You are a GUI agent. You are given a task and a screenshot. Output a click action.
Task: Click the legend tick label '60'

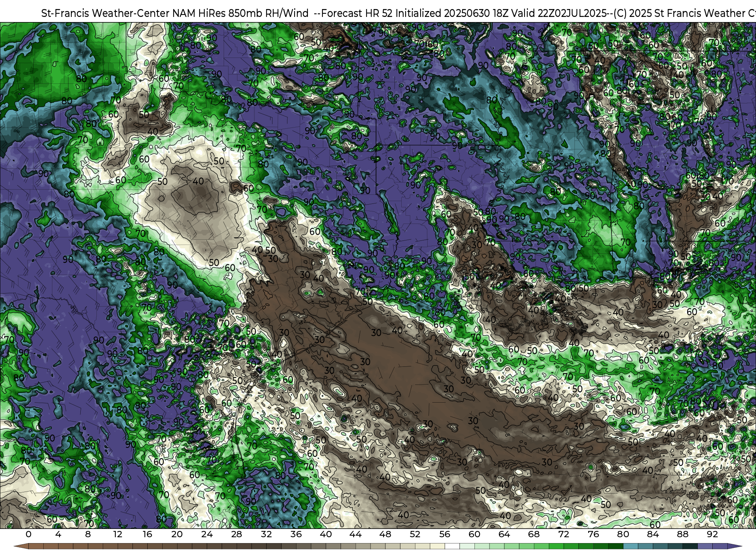click(474, 534)
